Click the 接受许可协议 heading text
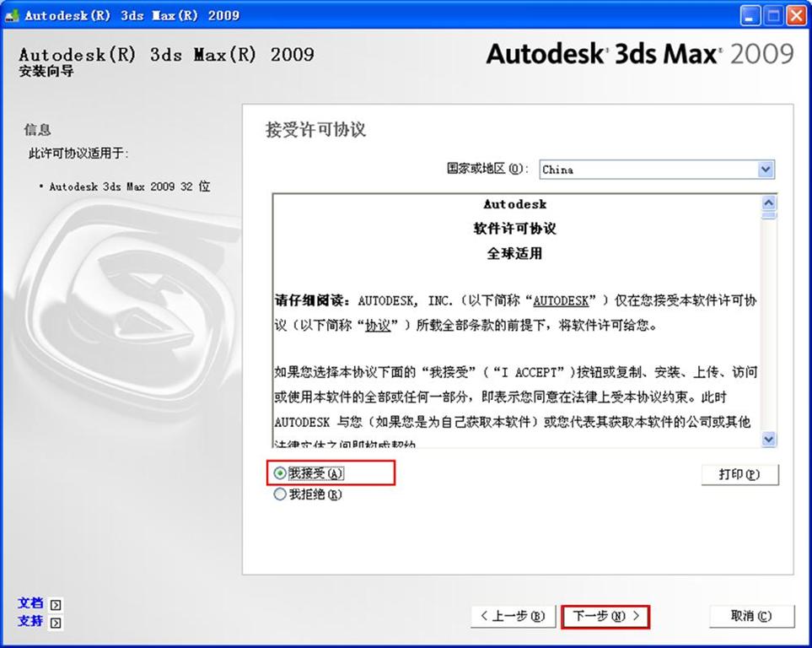This screenshot has height=648, width=812. (x=315, y=130)
